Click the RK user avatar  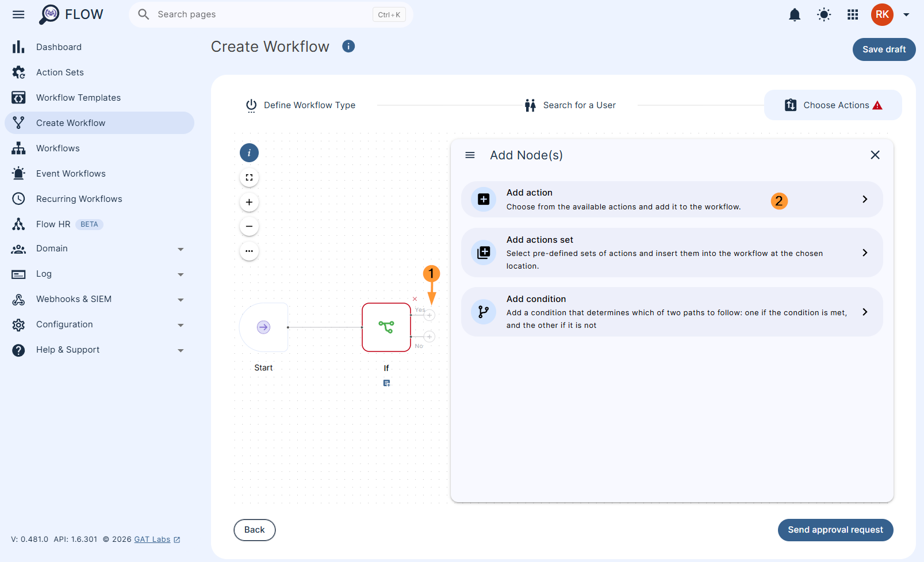coord(882,14)
